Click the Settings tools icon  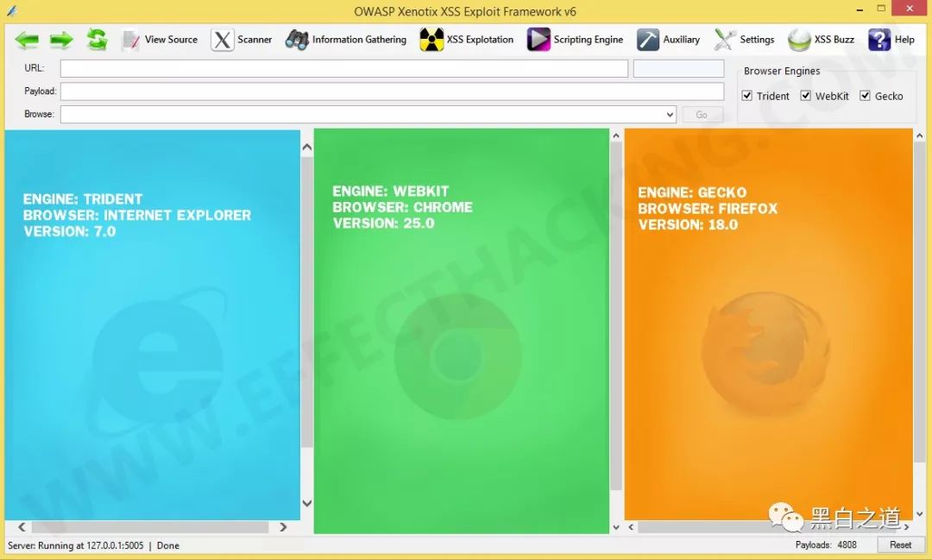(x=725, y=40)
